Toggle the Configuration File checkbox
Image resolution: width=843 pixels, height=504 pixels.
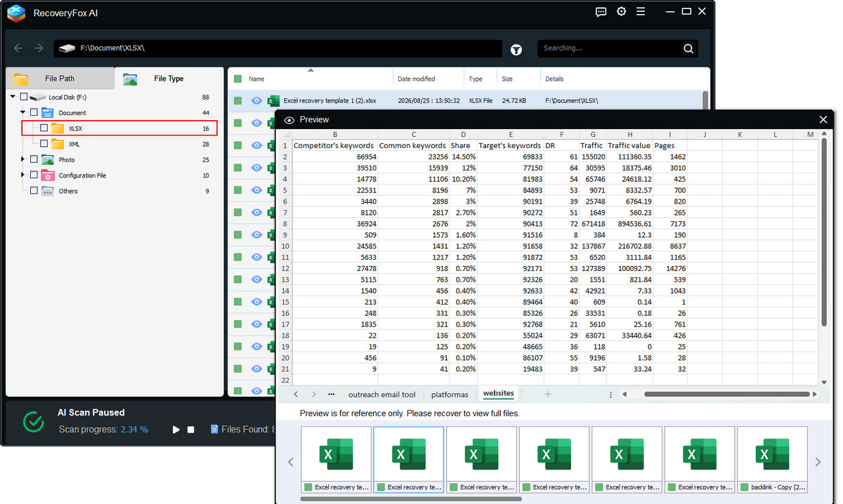pos(34,175)
